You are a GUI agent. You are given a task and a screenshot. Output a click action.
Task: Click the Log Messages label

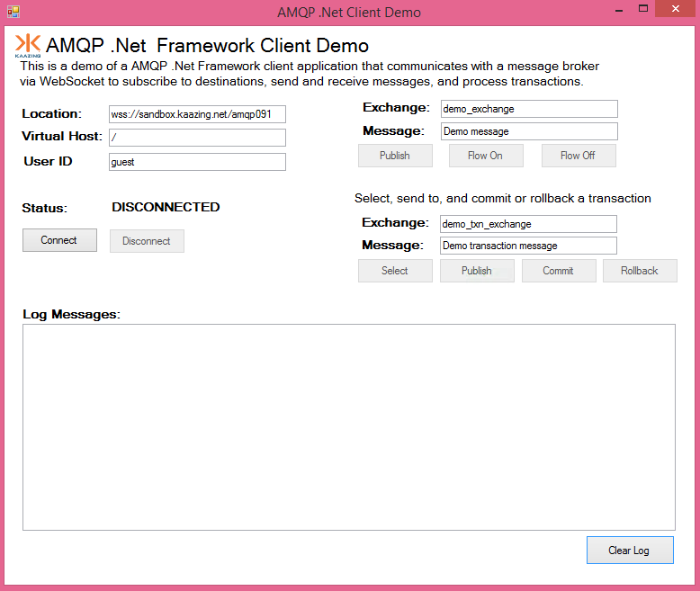tap(71, 314)
